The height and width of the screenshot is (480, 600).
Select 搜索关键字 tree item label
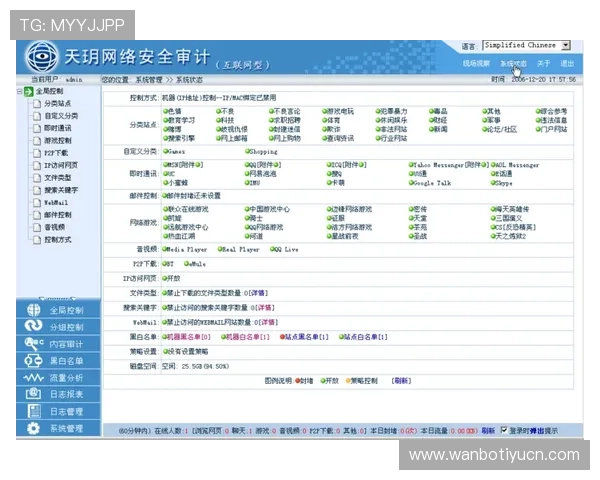pyautogui.click(x=61, y=190)
